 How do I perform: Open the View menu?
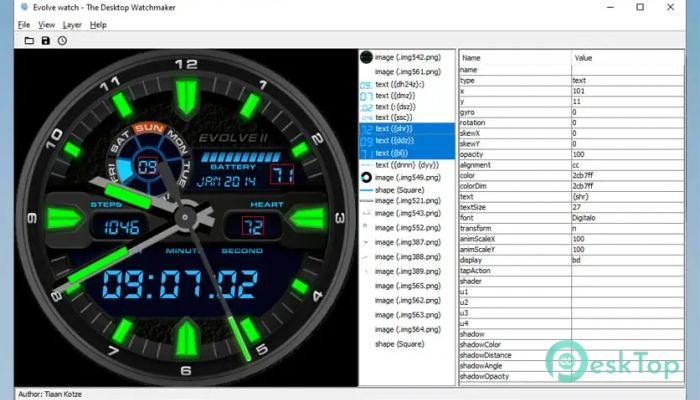[46, 25]
